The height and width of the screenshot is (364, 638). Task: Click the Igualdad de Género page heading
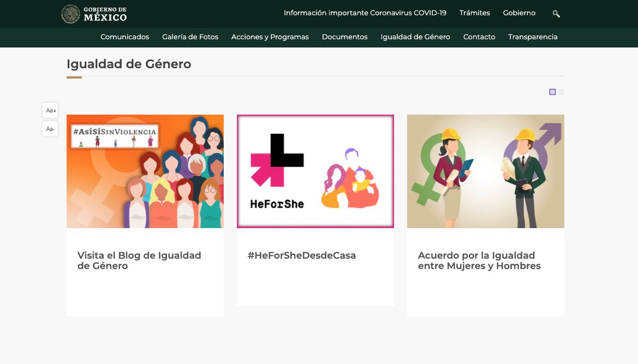pos(129,64)
